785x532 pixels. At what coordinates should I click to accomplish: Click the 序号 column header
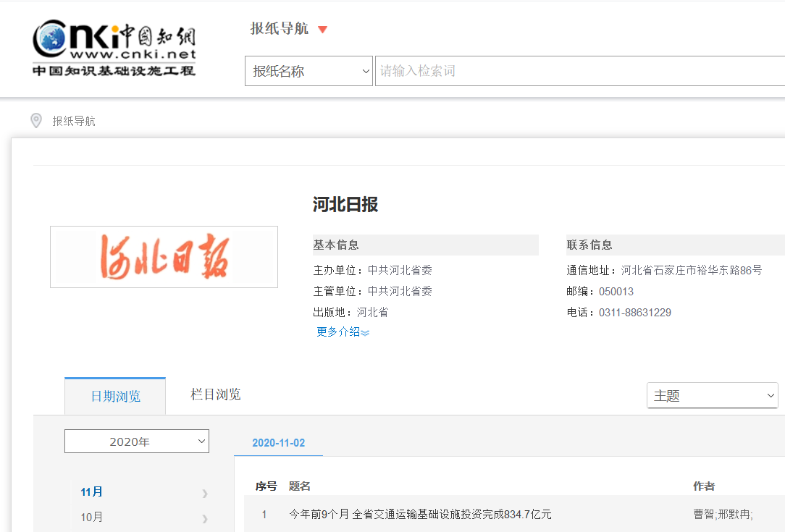[266, 486]
